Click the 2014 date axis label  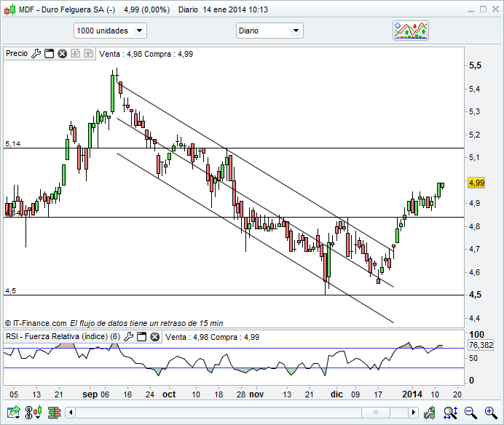412,394
